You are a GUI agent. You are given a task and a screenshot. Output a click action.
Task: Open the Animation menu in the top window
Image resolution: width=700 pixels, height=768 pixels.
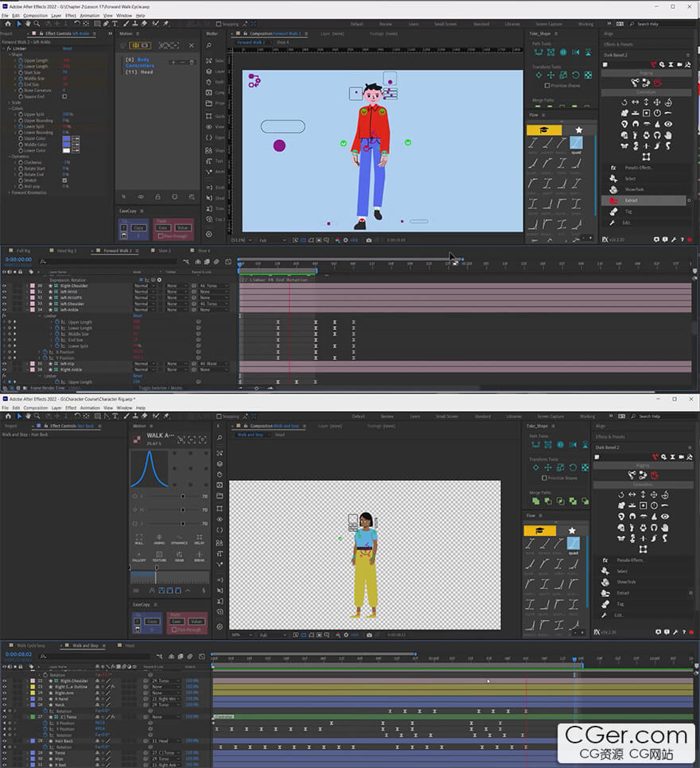click(x=90, y=15)
